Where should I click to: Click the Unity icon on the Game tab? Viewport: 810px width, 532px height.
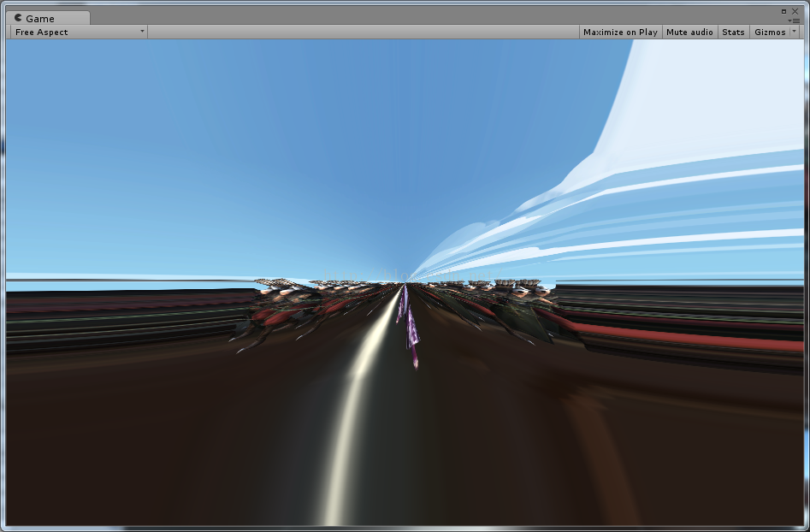pyautogui.click(x=18, y=18)
